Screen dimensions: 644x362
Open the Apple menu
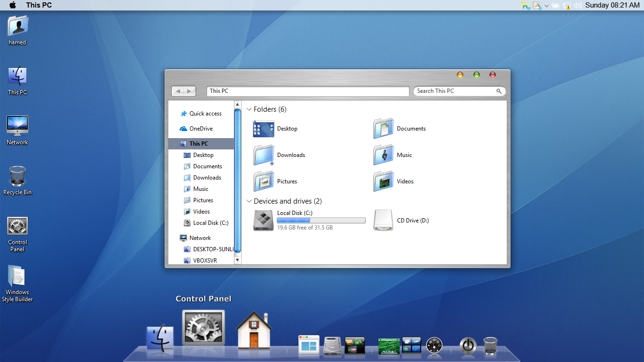[13, 5]
